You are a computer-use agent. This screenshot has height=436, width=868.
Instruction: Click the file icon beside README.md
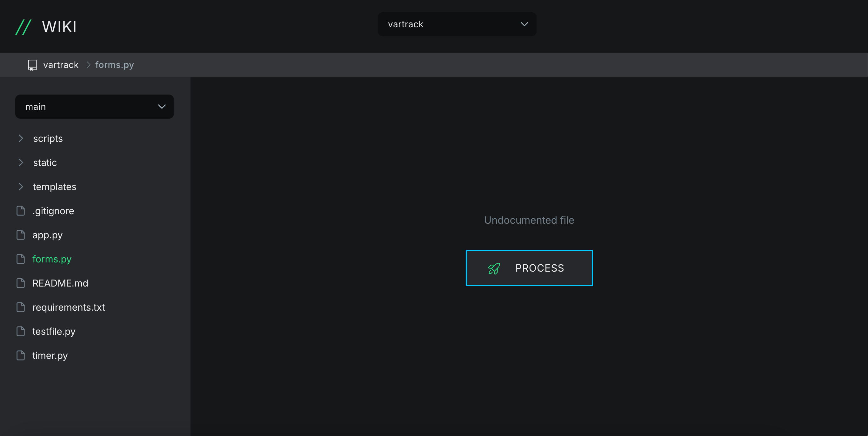21,283
